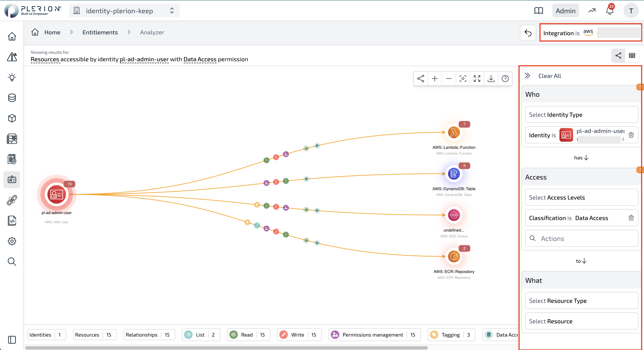644x350 pixels.
Task: Open notifications bell with 23 badge
Action: click(610, 10)
